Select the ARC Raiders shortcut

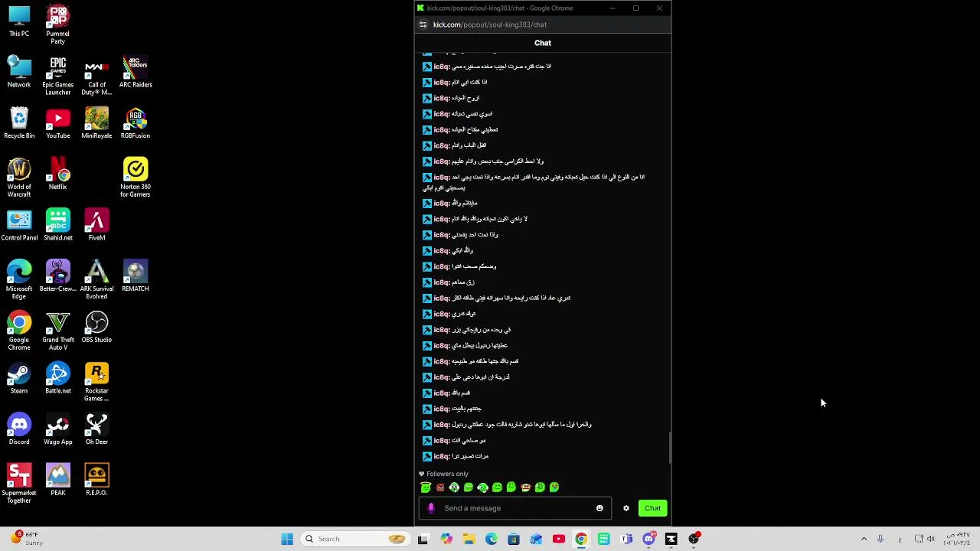pyautogui.click(x=136, y=73)
